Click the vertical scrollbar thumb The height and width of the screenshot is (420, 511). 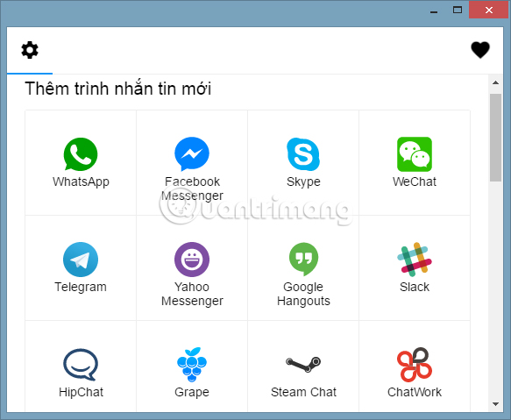496,138
